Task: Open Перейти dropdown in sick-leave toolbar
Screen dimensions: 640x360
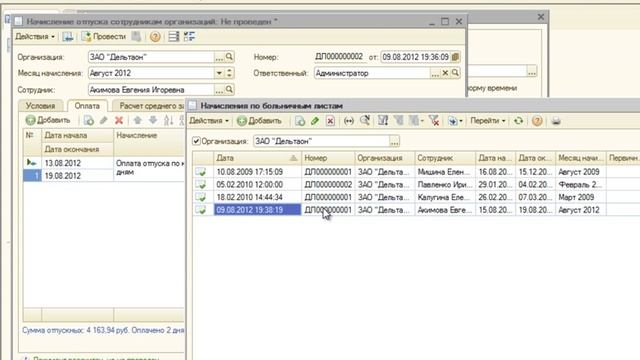Action: click(x=488, y=121)
